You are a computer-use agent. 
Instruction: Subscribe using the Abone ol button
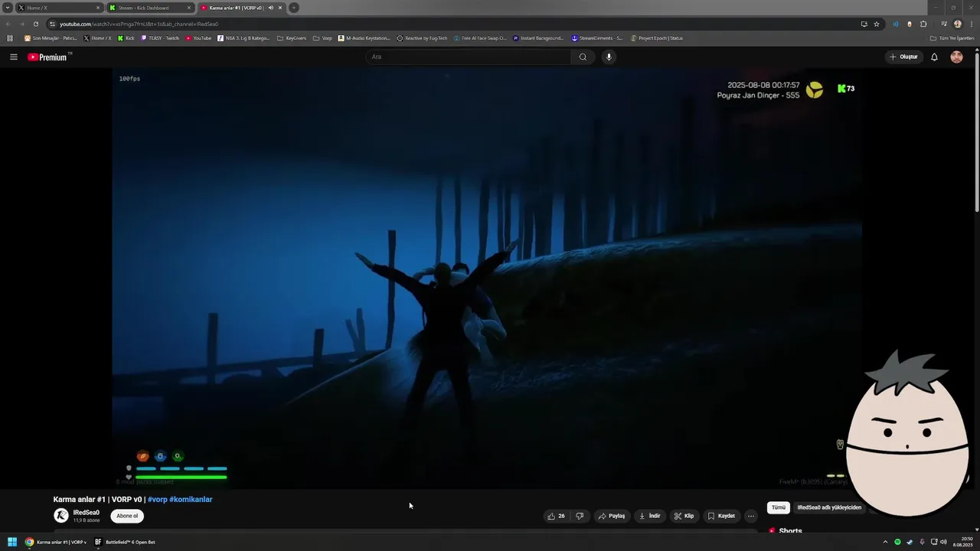coord(127,516)
